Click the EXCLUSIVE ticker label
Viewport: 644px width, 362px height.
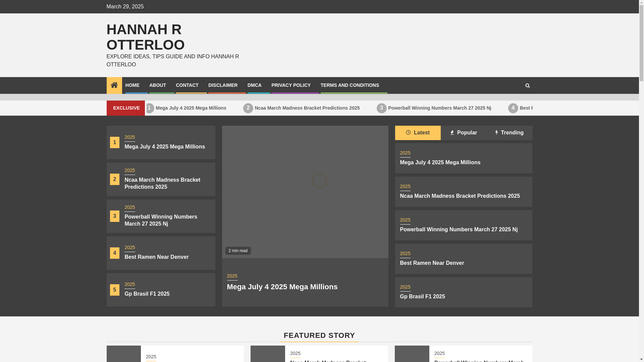126,108
